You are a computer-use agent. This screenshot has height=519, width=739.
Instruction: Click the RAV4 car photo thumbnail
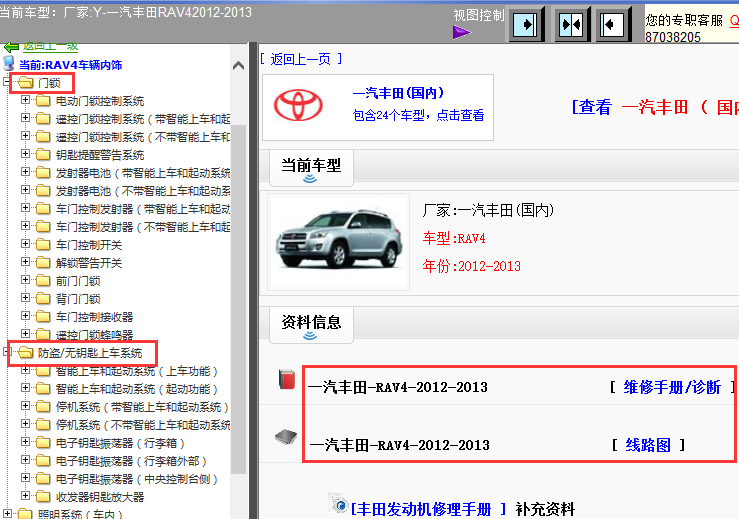pos(338,242)
